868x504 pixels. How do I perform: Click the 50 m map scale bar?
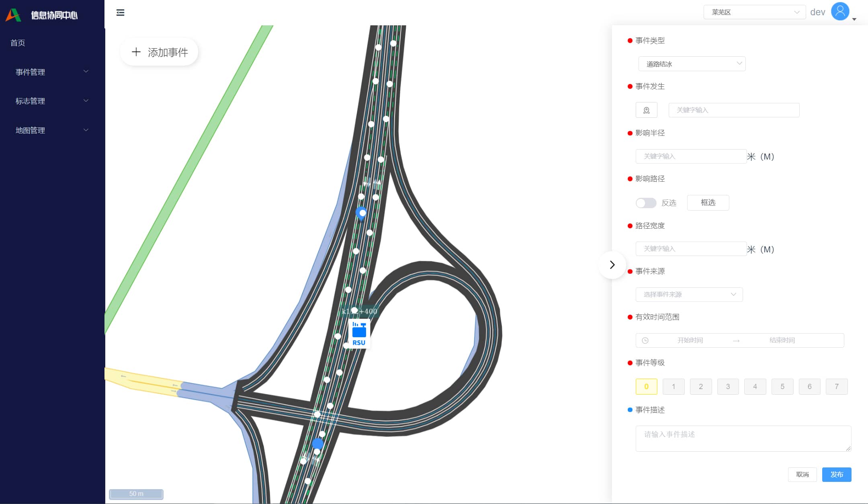[x=136, y=494]
